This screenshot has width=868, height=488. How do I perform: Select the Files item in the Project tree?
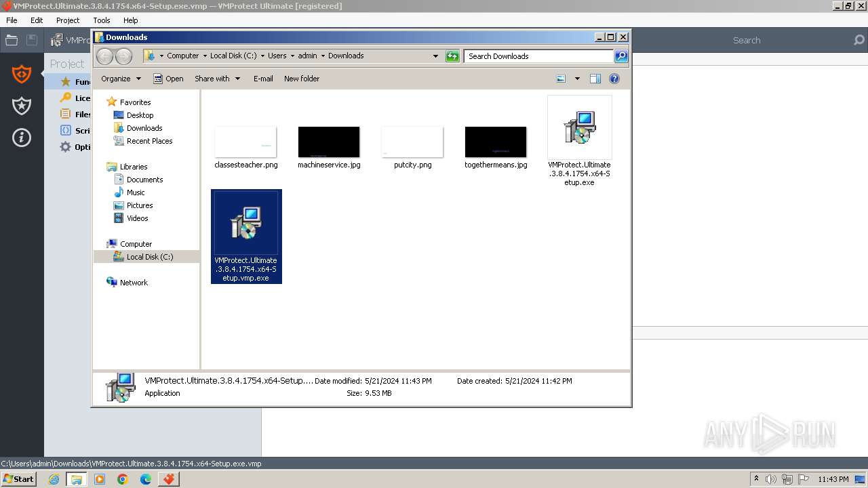75,115
